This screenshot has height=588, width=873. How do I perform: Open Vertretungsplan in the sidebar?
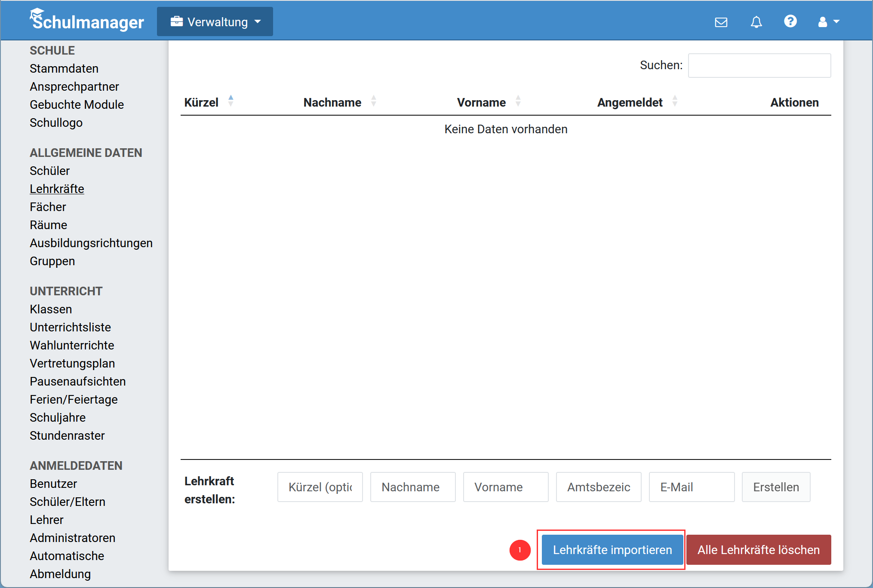click(x=72, y=363)
